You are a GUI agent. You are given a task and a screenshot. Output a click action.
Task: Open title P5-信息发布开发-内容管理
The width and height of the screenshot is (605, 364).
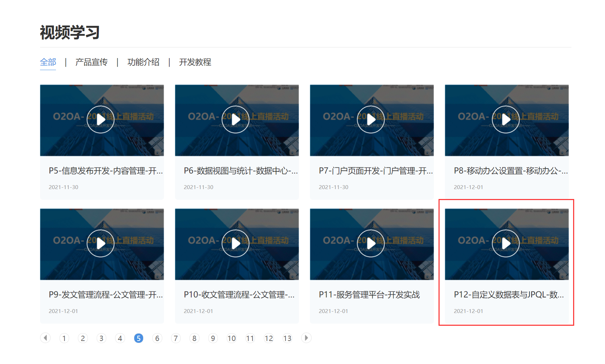106,171
